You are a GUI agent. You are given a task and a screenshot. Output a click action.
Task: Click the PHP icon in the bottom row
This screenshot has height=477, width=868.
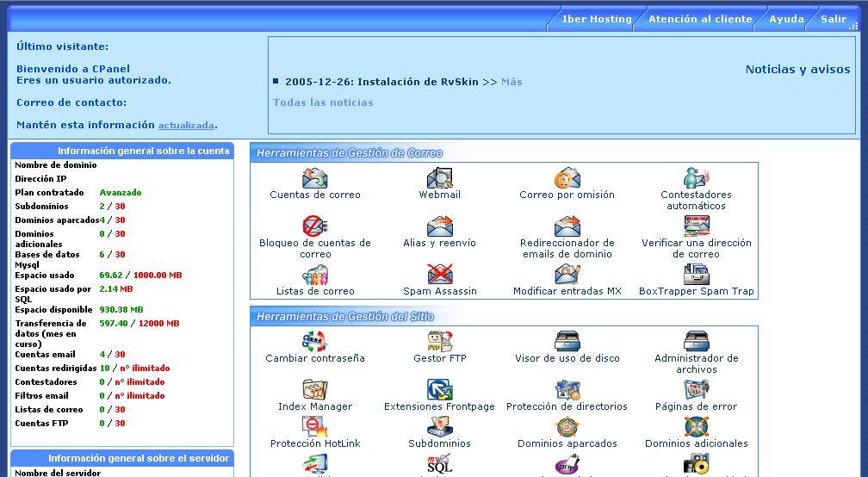pyautogui.click(x=567, y=465)
